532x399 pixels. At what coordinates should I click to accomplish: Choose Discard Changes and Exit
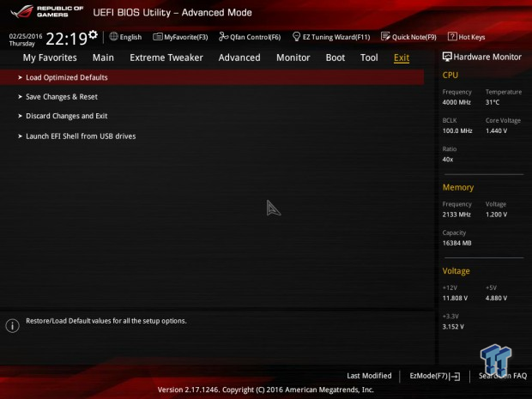[67, 116]
